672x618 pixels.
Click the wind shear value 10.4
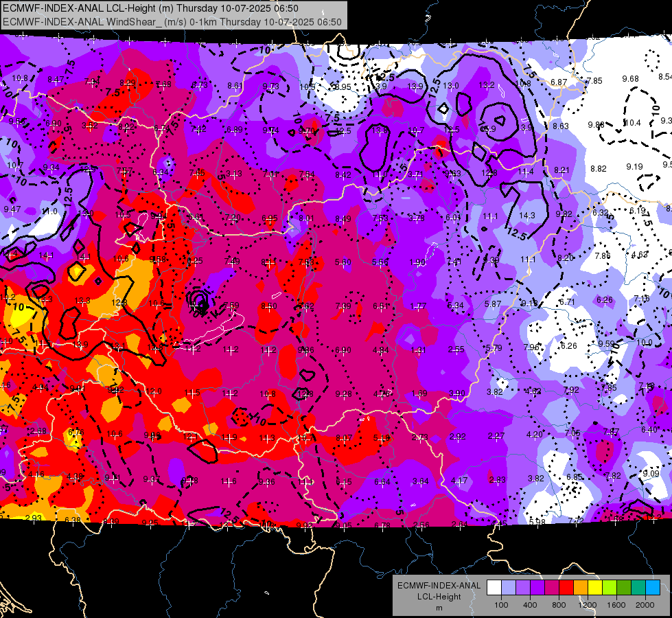pos(633,123)
